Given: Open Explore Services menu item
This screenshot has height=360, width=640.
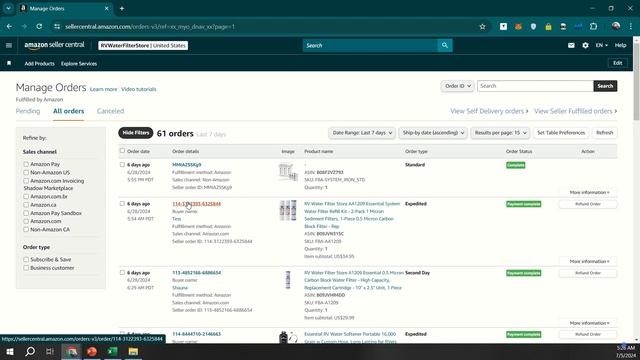Looking at the screenshot, I should pos(79,63).
